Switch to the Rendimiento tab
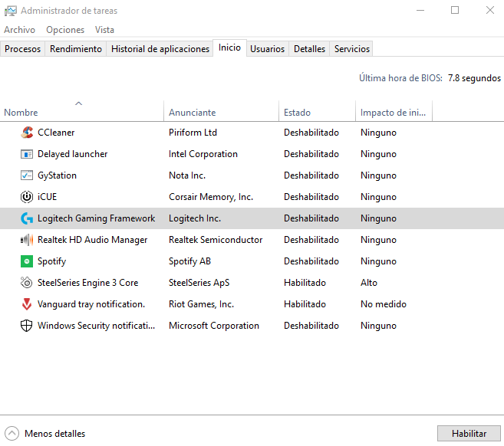The image size is (504, 446). click(76, 49)
